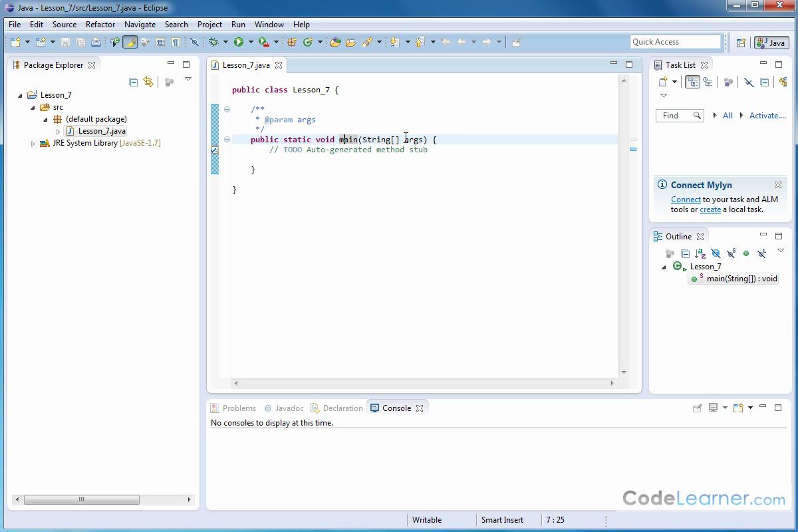Toggle Block Selection Mode
Image resolution: width=798 pixels, height=532 pixels.
160,42
